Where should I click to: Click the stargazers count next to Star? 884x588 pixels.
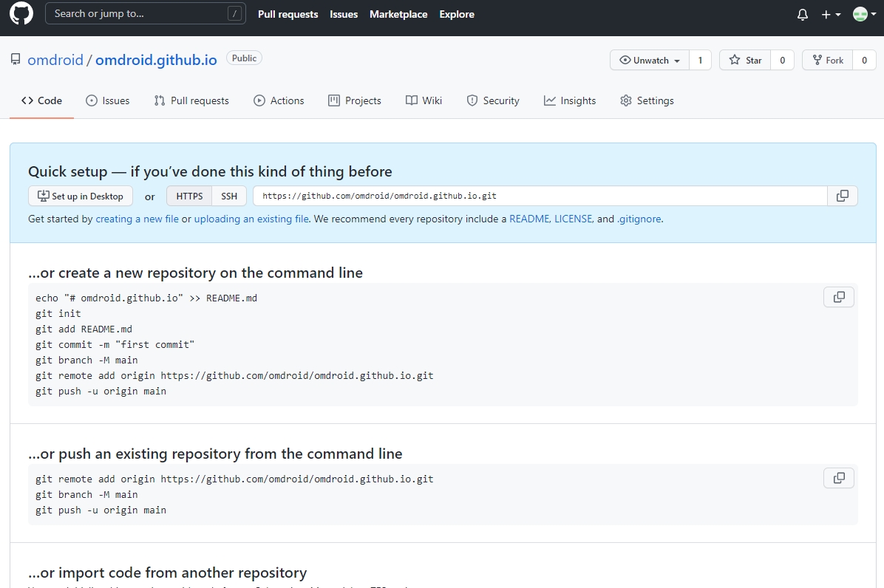pos(782,61)
